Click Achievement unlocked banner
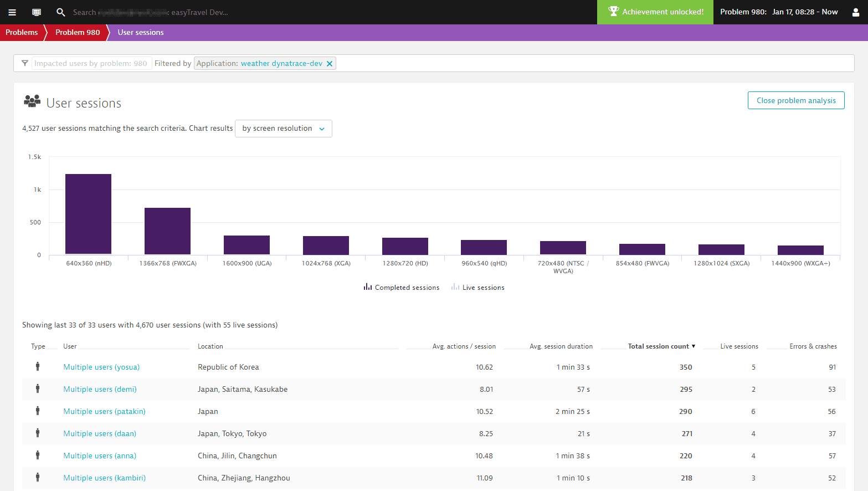This screenshot has width=868, height=491. coord(656,12)
